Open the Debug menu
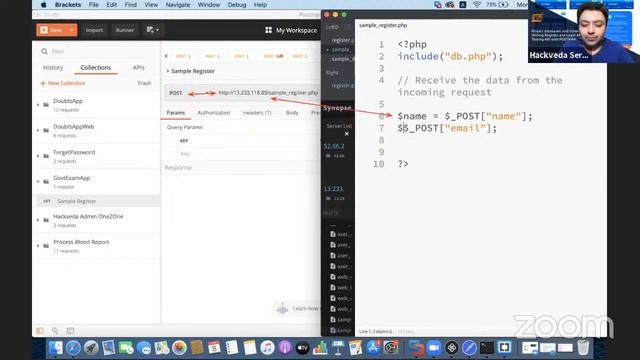 point(237,5)
